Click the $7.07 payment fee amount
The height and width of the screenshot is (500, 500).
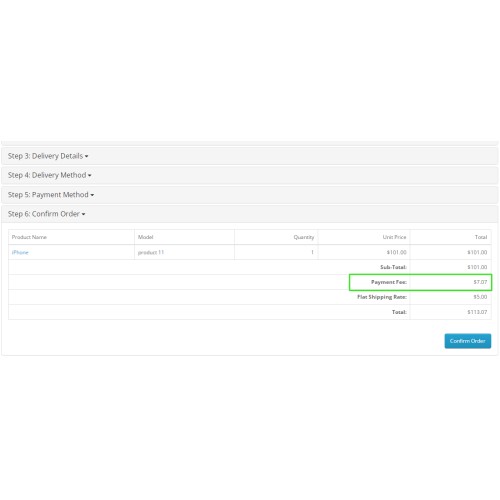pos(480,282)
